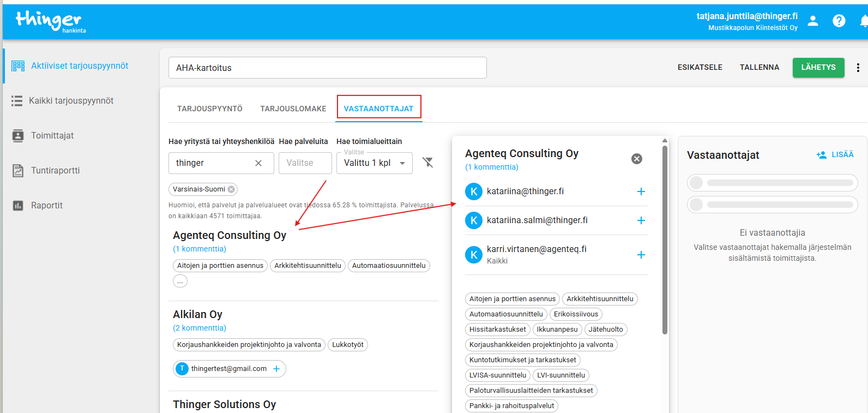Open the Hae toimialueittain dropdown
This screenshot has height=413, width=868.
(375, 163)
